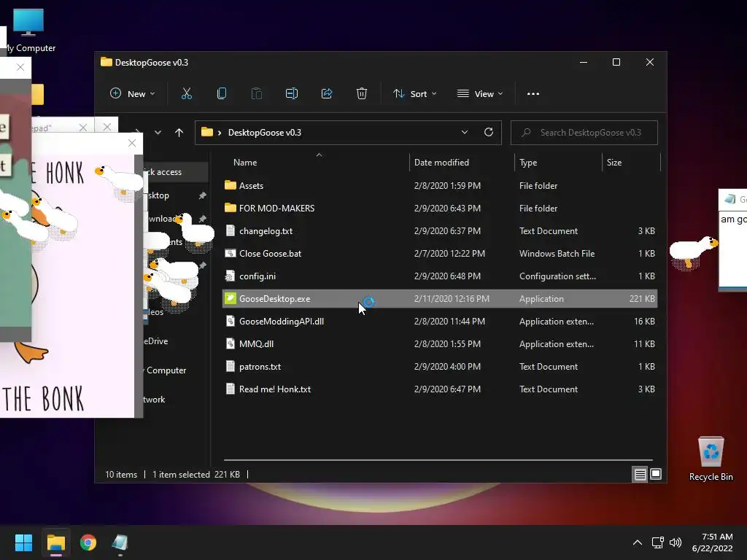The height and width of the screenshot is (560, 747).
Task: Open the See more three-dots menu
Action: coord(533,94)
